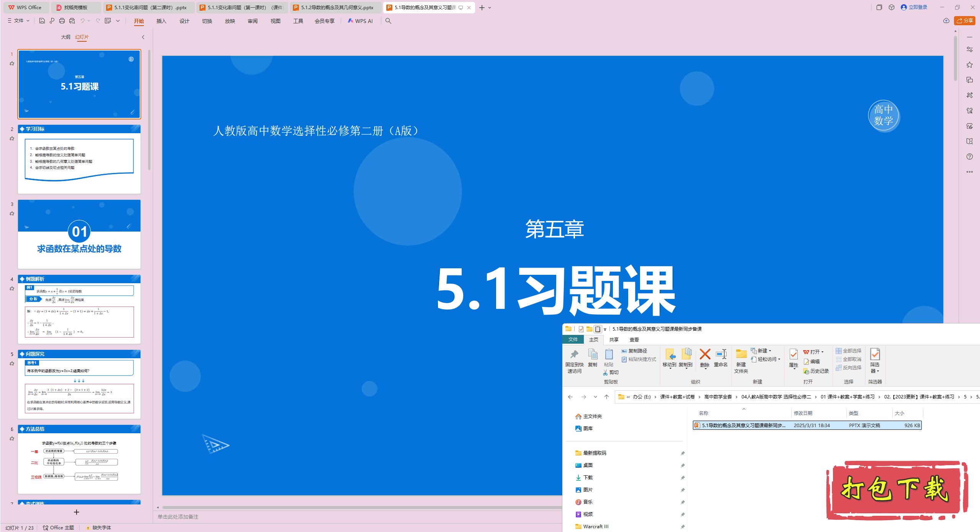Switch to the 大纲 outline tab

(x=66, y=37)
